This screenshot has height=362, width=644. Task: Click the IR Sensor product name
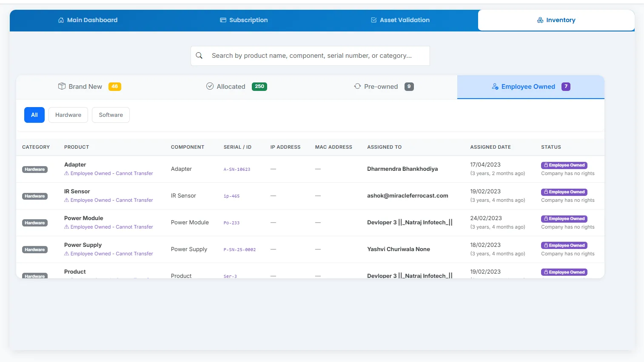click(77, 192)
